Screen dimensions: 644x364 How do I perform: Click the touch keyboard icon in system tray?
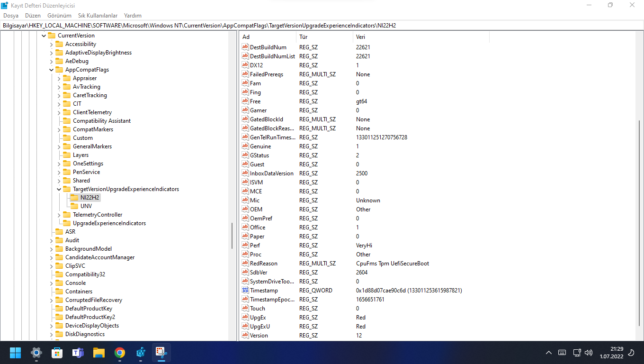point(562,353)
